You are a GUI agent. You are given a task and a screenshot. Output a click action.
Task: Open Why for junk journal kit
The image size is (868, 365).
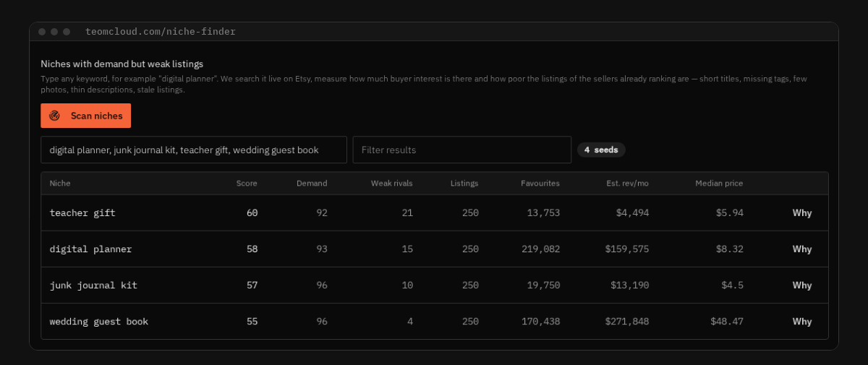click(802, 285)
